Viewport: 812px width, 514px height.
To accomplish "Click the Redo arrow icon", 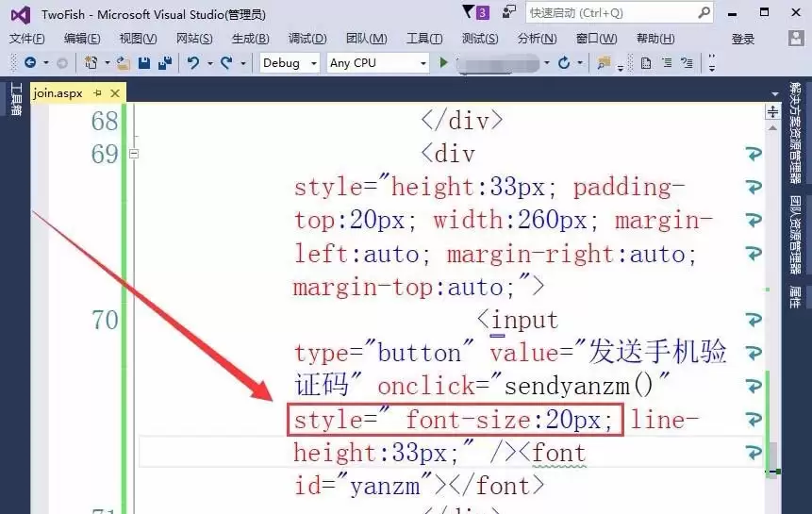I will coord(226,63).
